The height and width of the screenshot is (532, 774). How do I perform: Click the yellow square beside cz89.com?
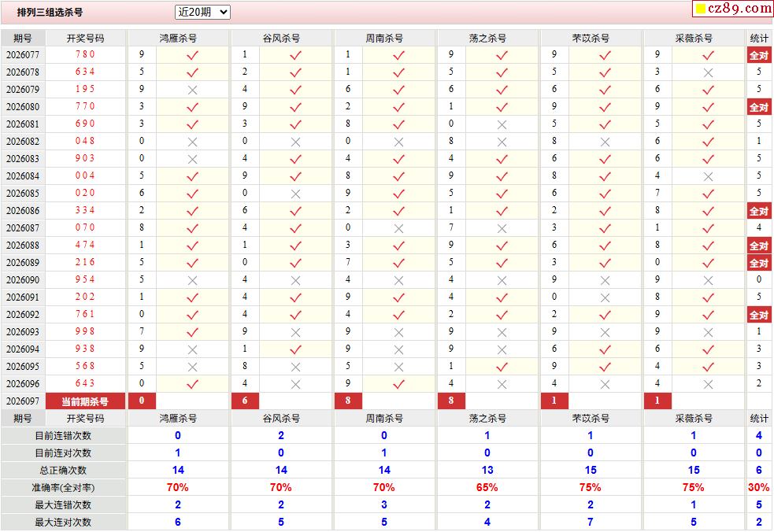tap(699, 9)
